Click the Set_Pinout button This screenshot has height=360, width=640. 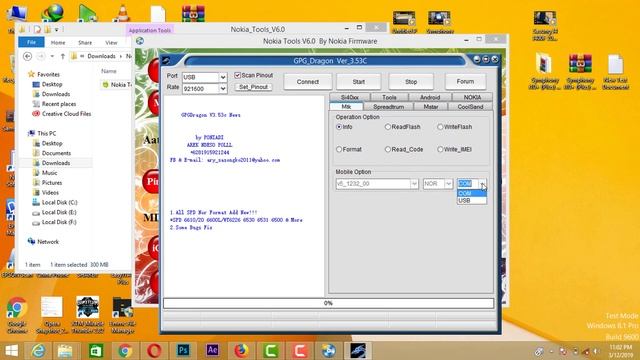[253, 87]
